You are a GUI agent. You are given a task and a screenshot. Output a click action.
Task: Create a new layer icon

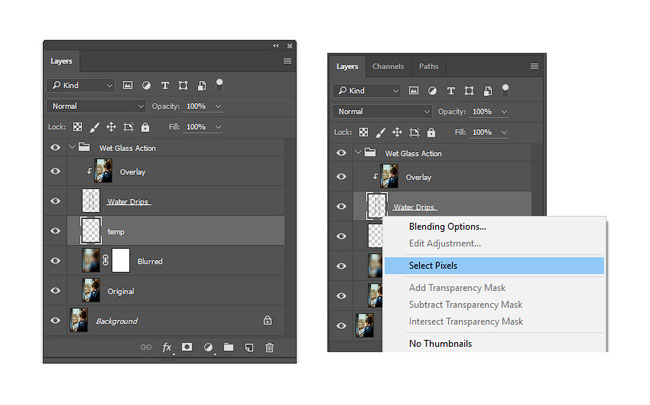coord(249,347)
